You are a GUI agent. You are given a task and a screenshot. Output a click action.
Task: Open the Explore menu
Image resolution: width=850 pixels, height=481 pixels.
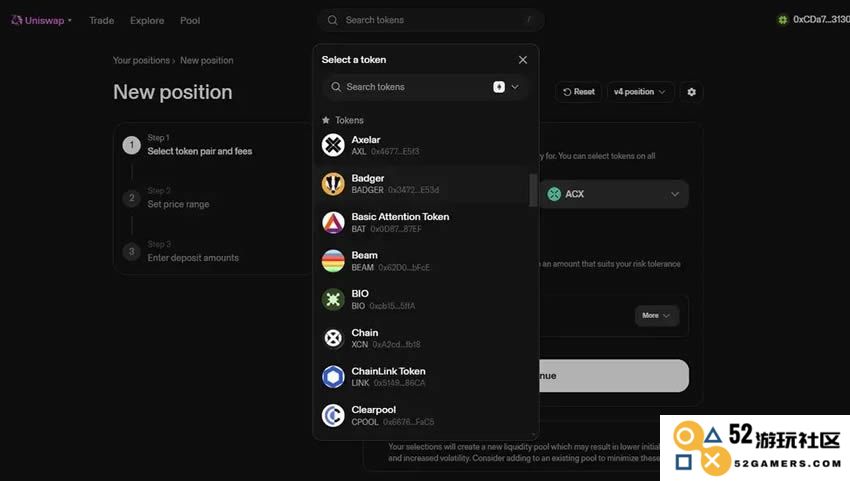click(147, 21)
